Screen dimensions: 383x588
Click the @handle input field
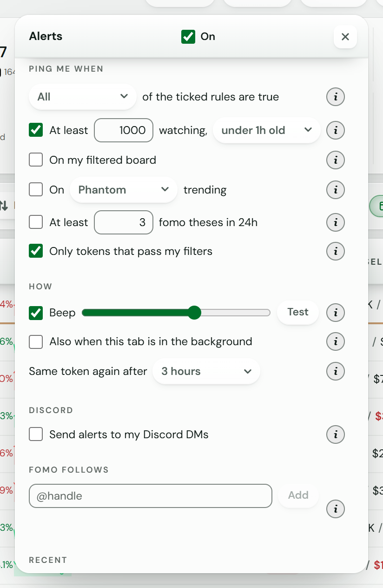tap(151, 496)
